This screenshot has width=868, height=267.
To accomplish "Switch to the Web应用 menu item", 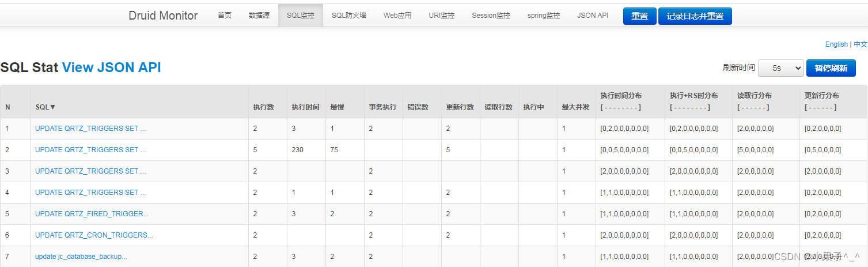I will (397, 16).
